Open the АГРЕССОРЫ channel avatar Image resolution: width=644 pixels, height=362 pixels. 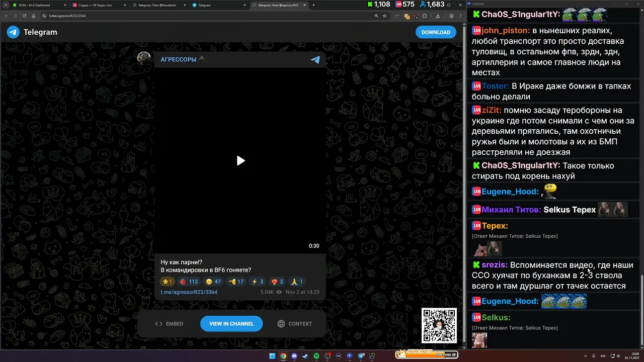tap(144, 59)
